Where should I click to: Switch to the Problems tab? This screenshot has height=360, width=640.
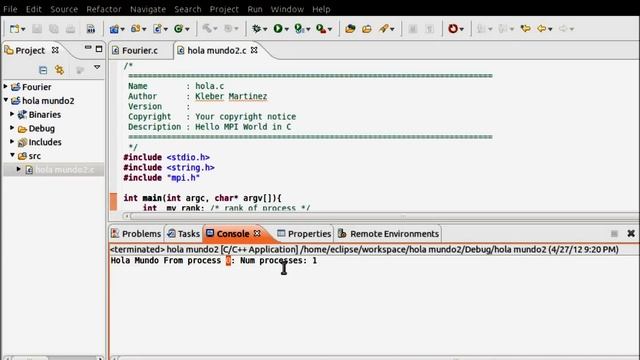click(136, 233)
